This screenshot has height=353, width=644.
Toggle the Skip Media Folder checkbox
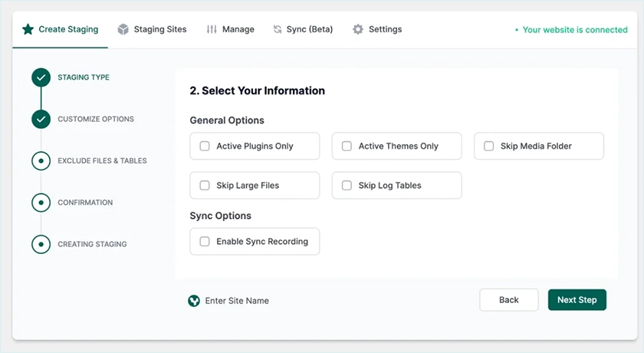pos(488,146)
